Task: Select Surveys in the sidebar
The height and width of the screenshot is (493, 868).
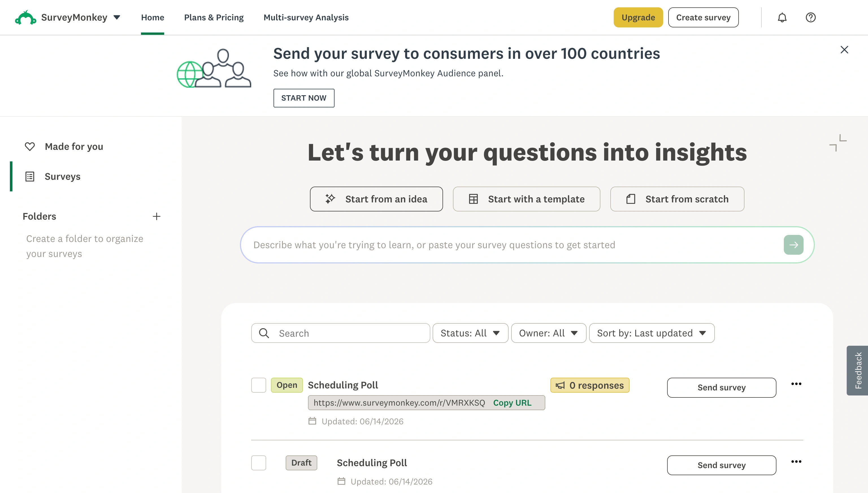Action: pos(63,176)
